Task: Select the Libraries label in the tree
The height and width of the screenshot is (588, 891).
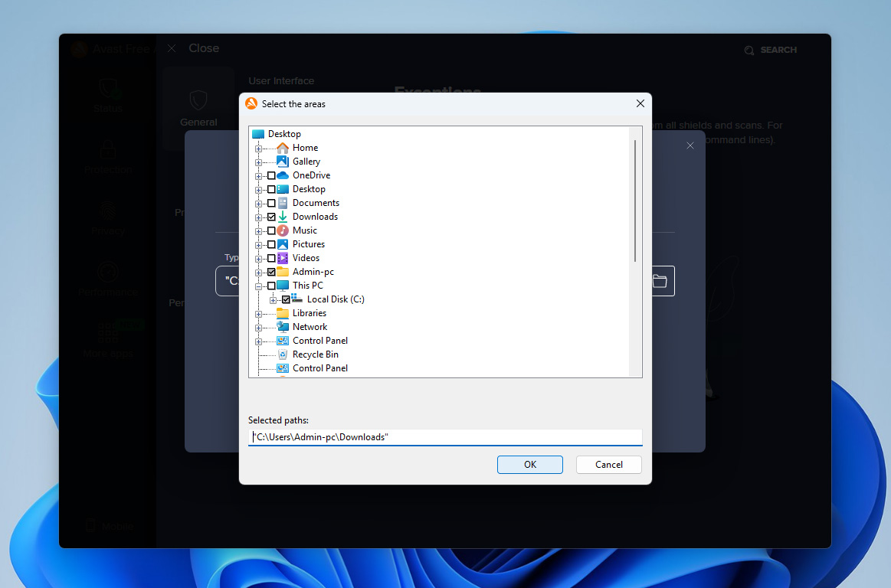Action: click(309, 313)
